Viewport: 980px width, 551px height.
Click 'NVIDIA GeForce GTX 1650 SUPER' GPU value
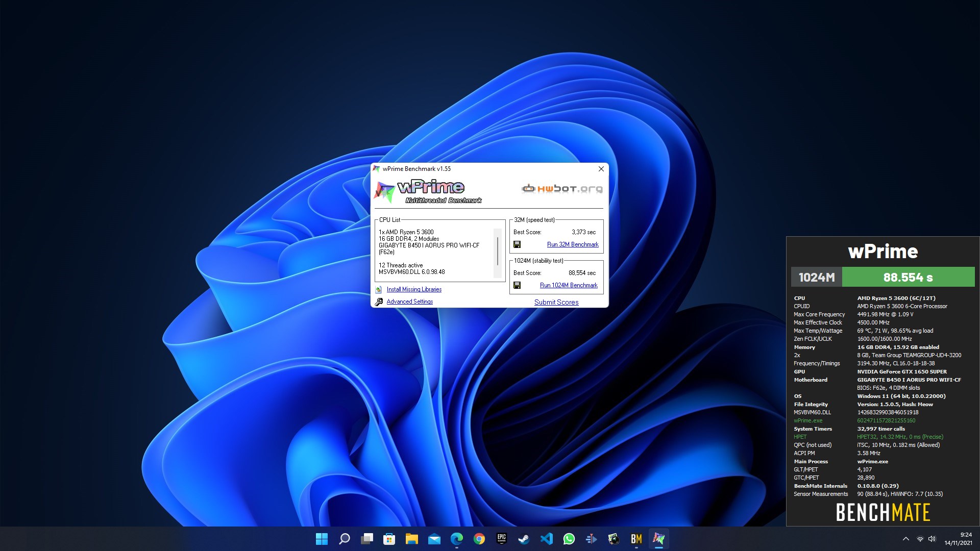[x=902, y=371]
